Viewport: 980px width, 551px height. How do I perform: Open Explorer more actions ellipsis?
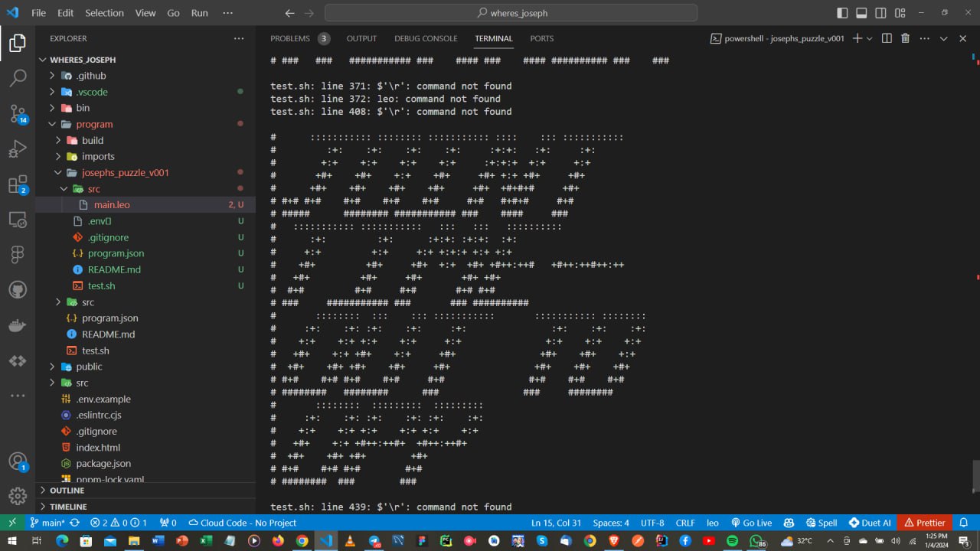239,38
